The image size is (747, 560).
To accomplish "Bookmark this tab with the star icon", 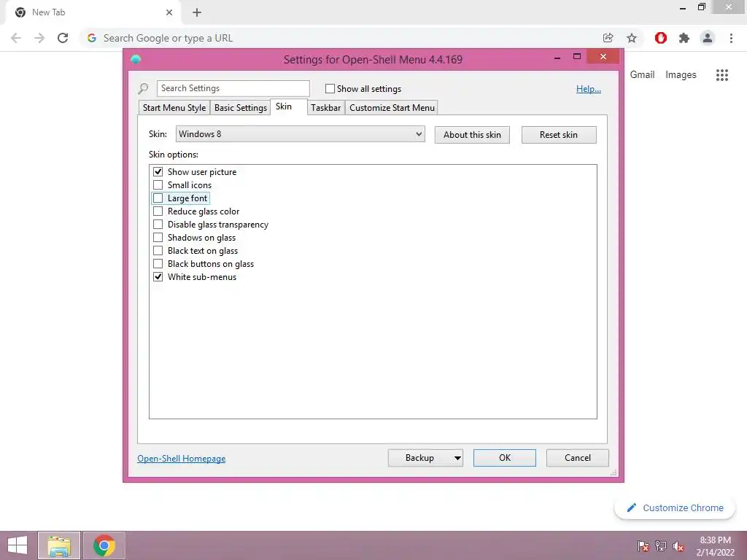I will click(632, 38).
